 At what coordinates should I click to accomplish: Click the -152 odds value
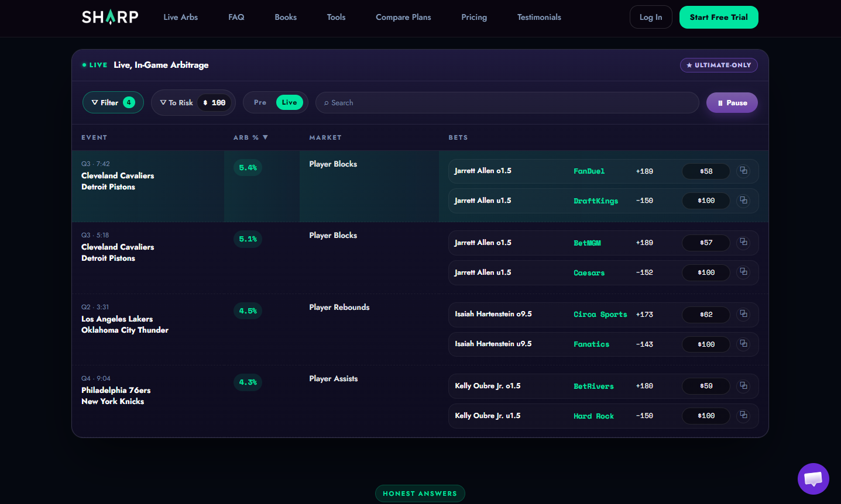coord(644,272)
